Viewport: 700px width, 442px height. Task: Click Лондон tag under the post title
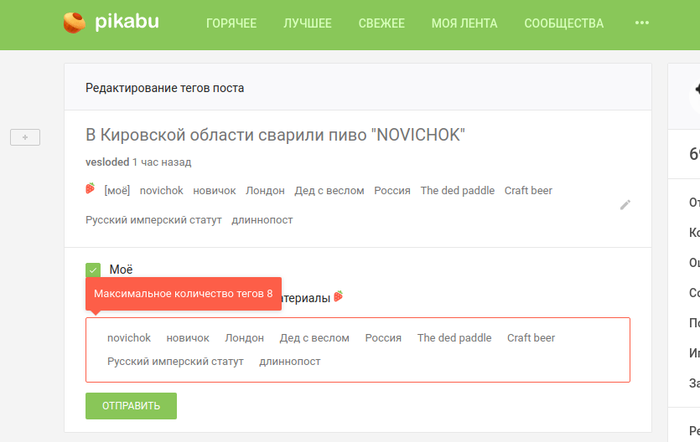pos(265,191)
